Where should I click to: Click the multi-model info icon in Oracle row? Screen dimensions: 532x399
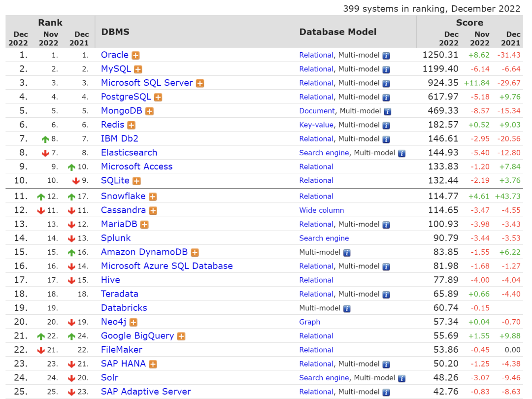386,56
